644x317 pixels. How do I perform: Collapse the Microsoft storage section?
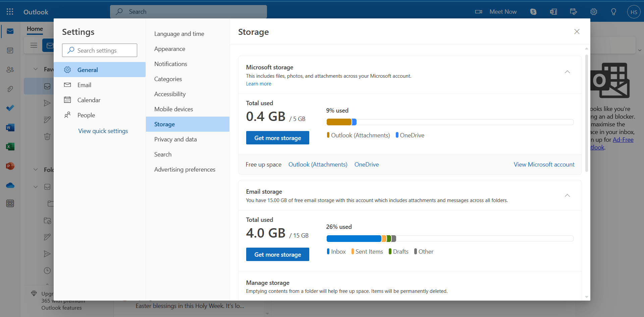[567, 72]
